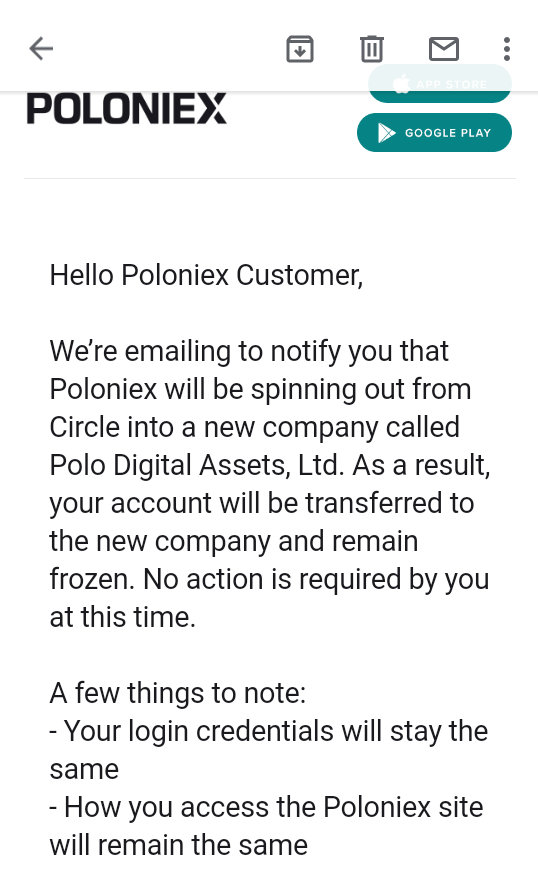Go back using the left arrow

tap(41, 49)
